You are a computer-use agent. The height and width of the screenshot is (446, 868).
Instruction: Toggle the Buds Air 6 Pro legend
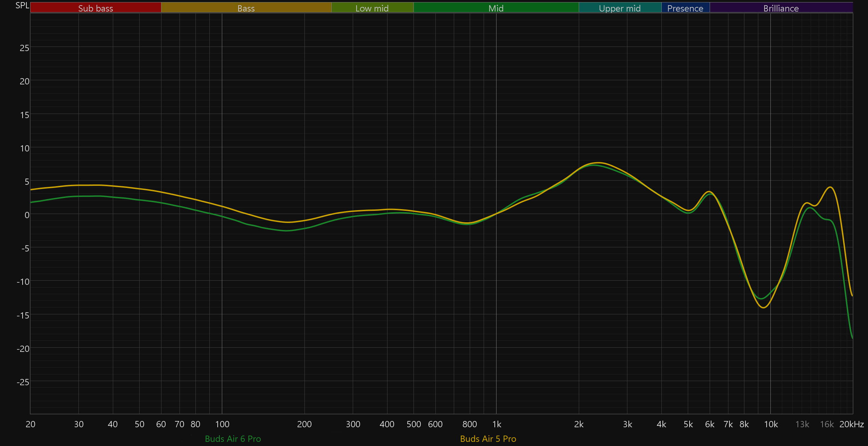pos(233,439)
